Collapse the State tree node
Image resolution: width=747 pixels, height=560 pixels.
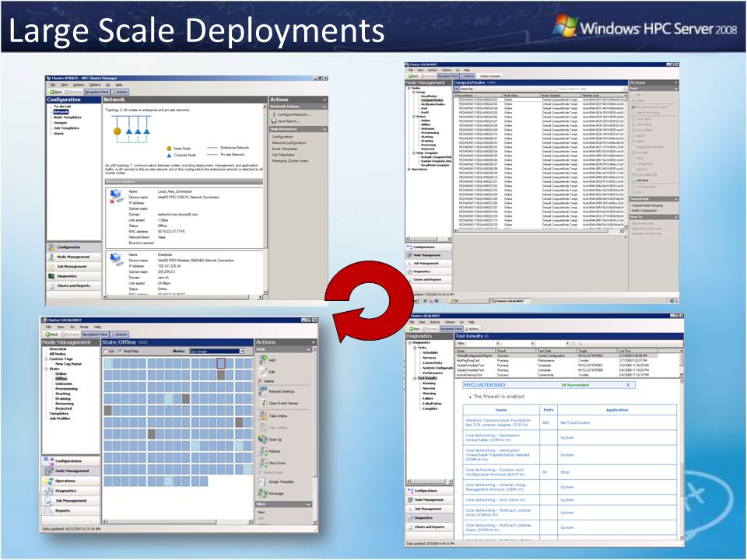(x=46, y=369)
